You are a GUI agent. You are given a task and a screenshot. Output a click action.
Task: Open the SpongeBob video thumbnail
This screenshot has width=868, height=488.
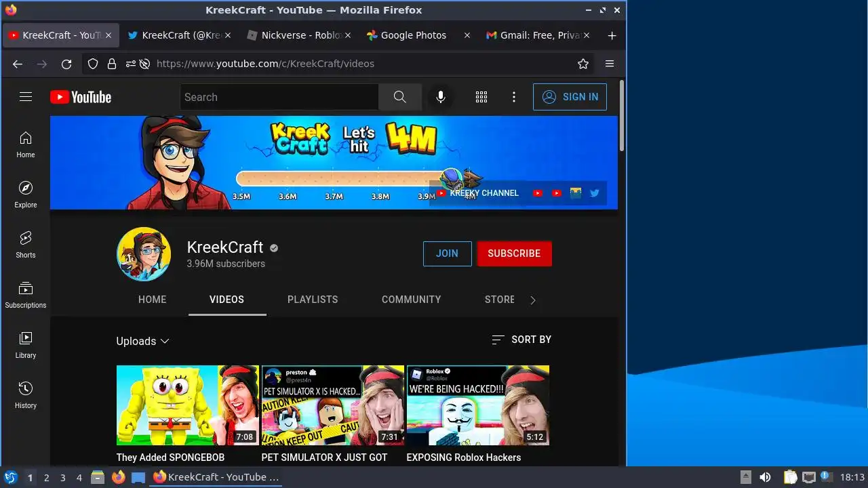[x=188, y=405]
